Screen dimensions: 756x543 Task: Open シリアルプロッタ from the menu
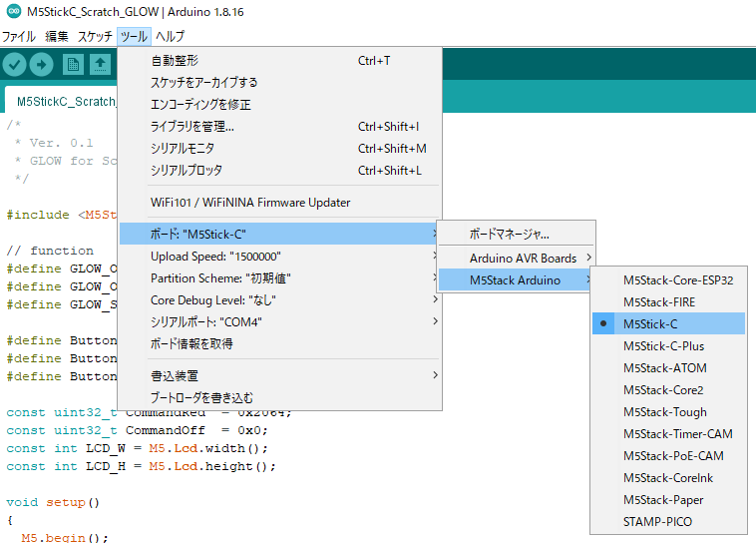point(280,171)
